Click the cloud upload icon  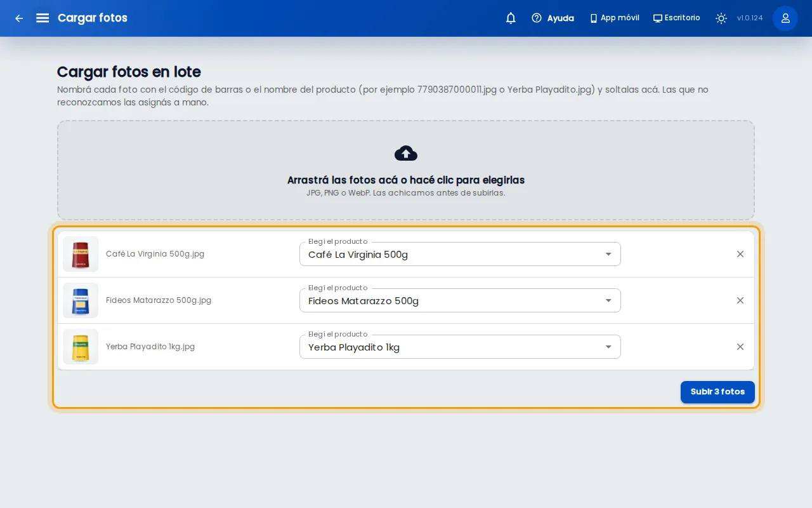point(406,153)
